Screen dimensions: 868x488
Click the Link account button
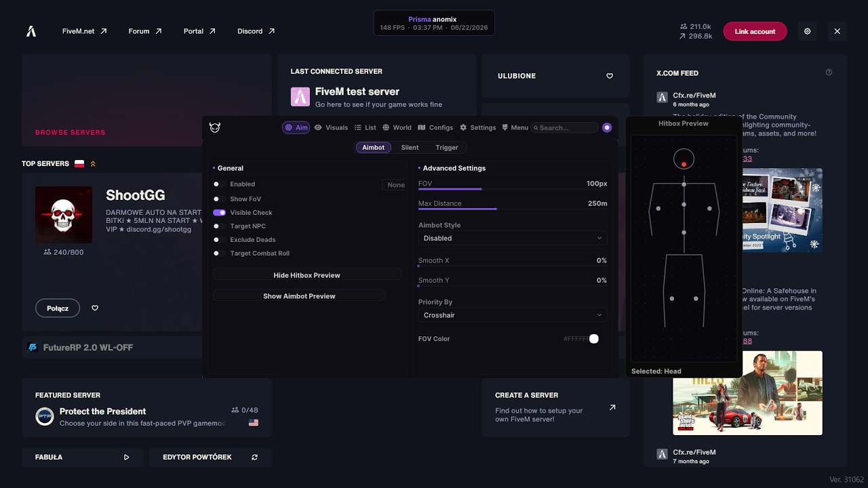(755, 31)
